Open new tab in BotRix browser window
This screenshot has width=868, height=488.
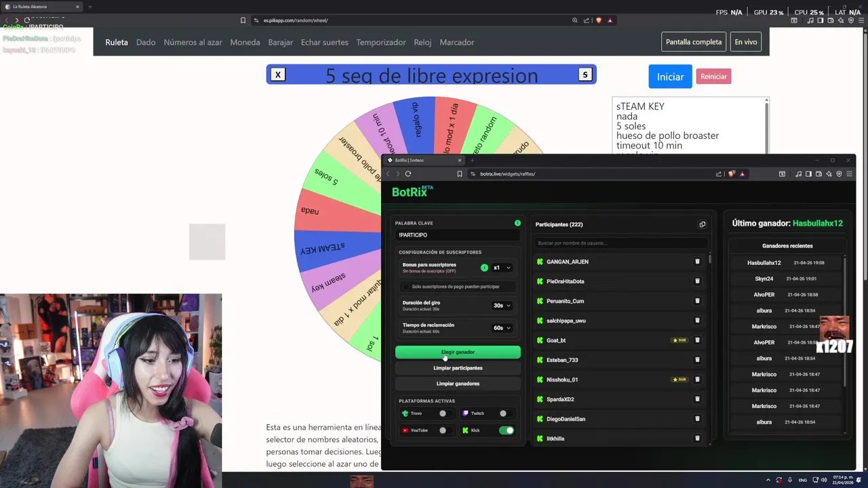pos(472,161)
